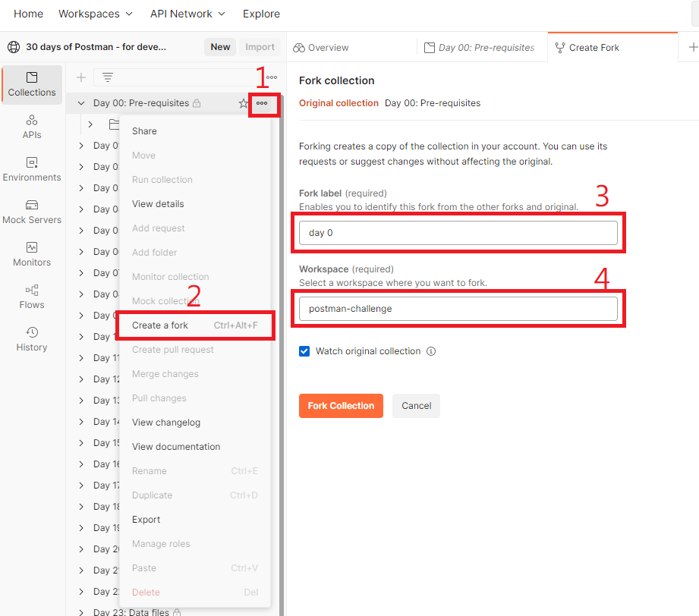Click the filter icon in collections search
The image size is (699, 616).
click(108, 77)
